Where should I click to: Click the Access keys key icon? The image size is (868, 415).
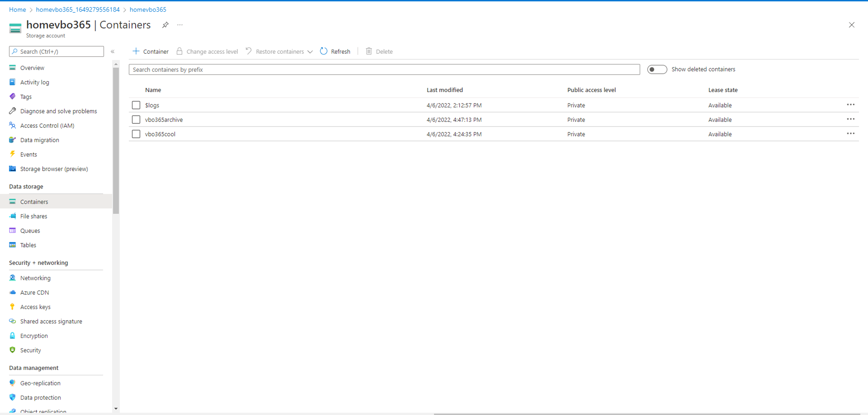point(13,307)
